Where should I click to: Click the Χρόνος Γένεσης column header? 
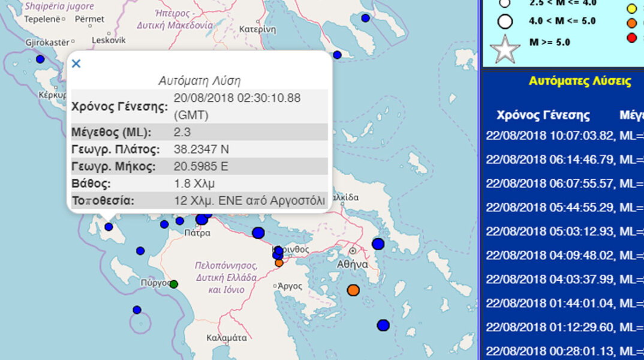[x=543, y=115]
